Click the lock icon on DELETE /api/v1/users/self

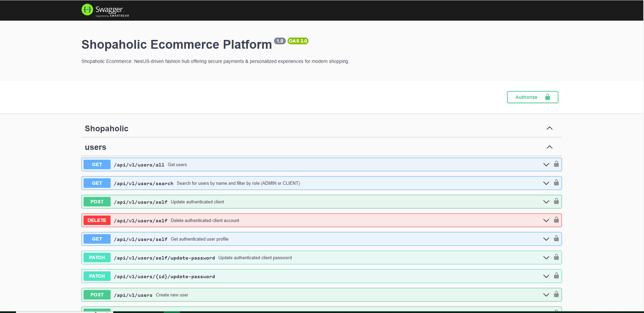point(556,220)
